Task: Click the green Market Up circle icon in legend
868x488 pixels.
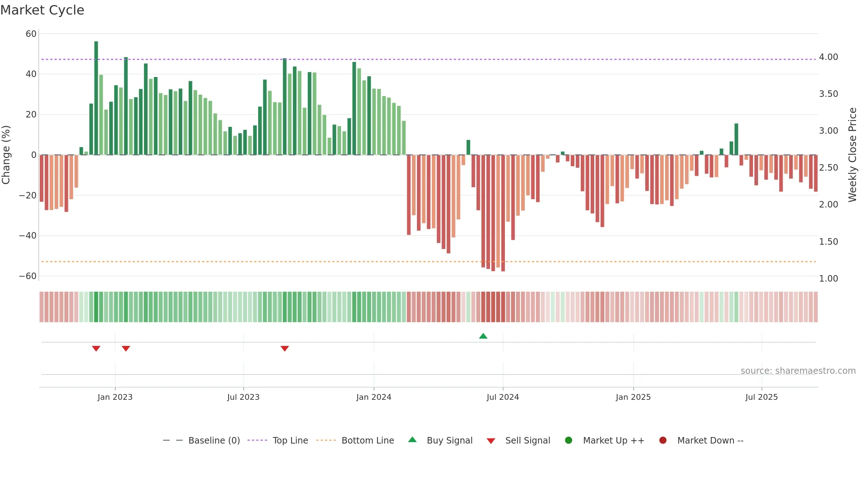Action: coord(569,440)
